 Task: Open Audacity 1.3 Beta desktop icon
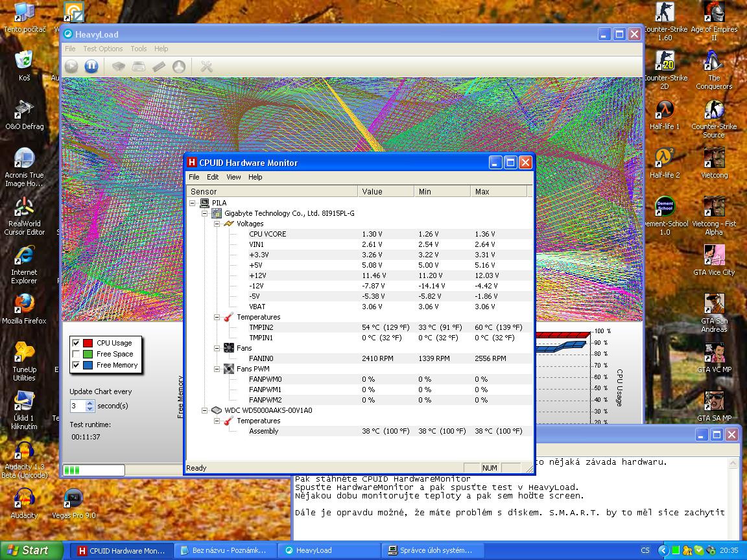click(x=24, y=459)
